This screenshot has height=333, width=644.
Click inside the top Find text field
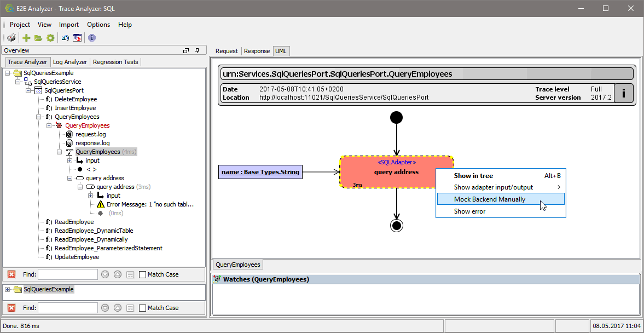(x=67, y=274)
